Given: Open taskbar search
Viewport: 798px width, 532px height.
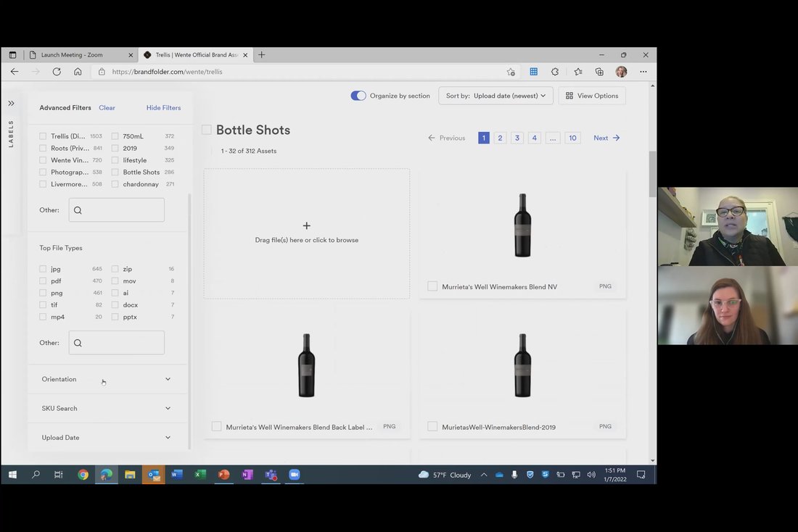Looking at the screenshot, I should 36,475.
